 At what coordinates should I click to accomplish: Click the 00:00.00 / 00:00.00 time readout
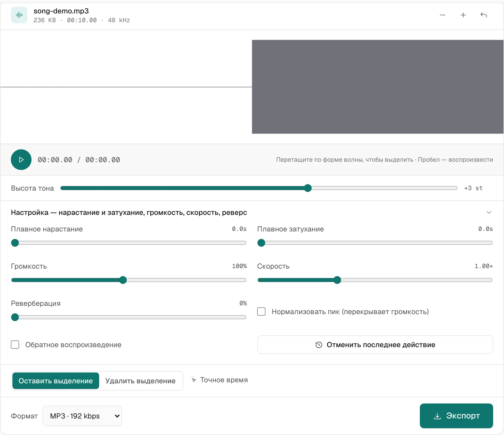coord(79,160)
